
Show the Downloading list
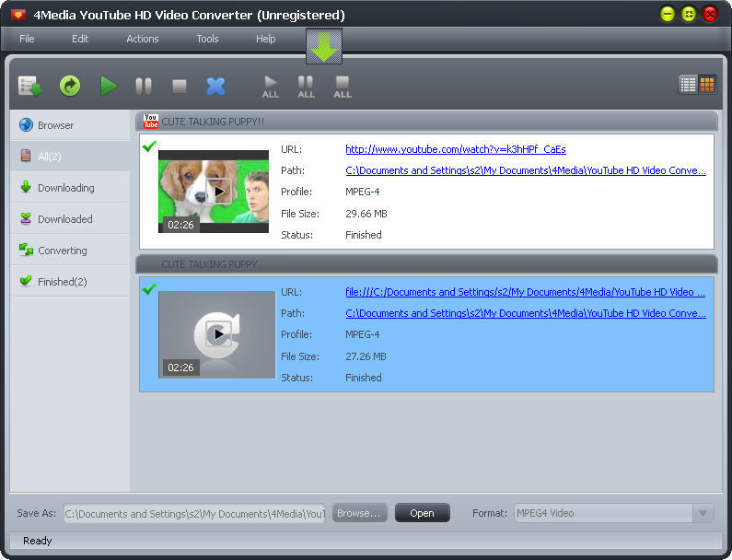tap(70, 187)
